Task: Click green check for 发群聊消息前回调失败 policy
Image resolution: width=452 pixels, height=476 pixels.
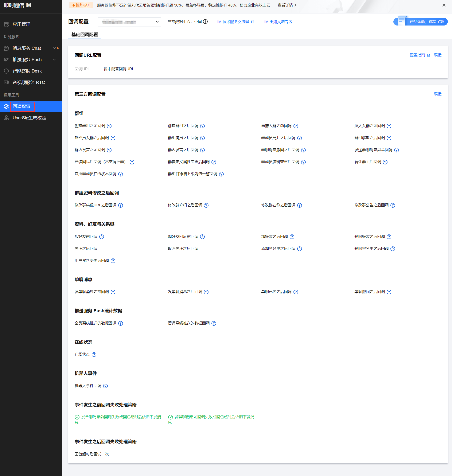Action: tap(170, 417)
